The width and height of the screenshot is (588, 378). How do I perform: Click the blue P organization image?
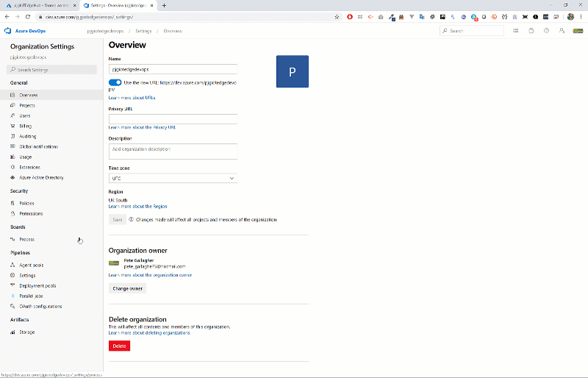[293, 71]
